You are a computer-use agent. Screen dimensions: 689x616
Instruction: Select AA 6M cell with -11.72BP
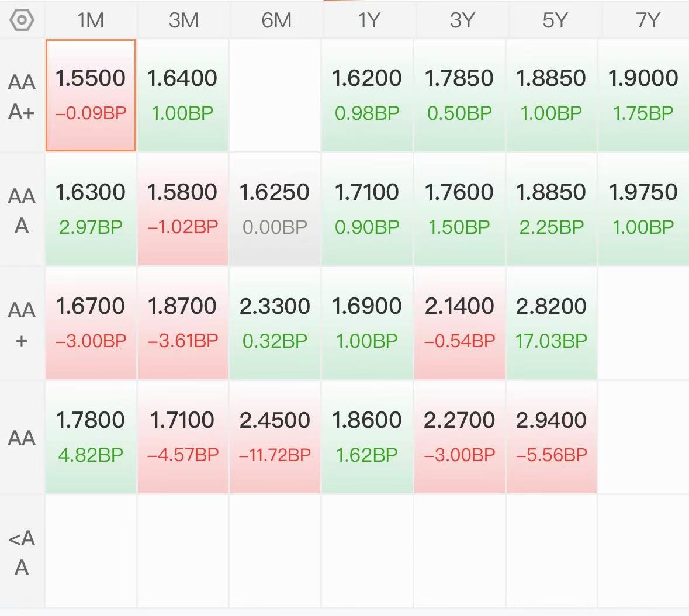[275, 437]
